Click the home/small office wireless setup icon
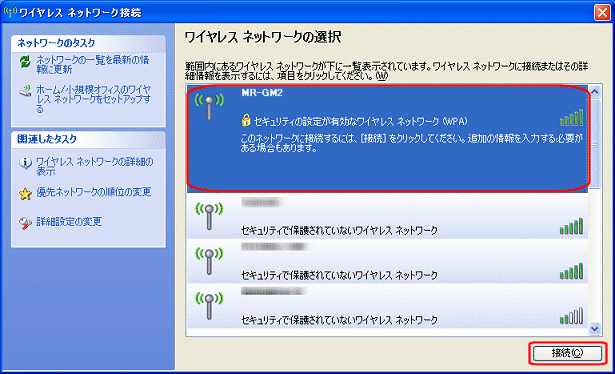 pos(25,92)
